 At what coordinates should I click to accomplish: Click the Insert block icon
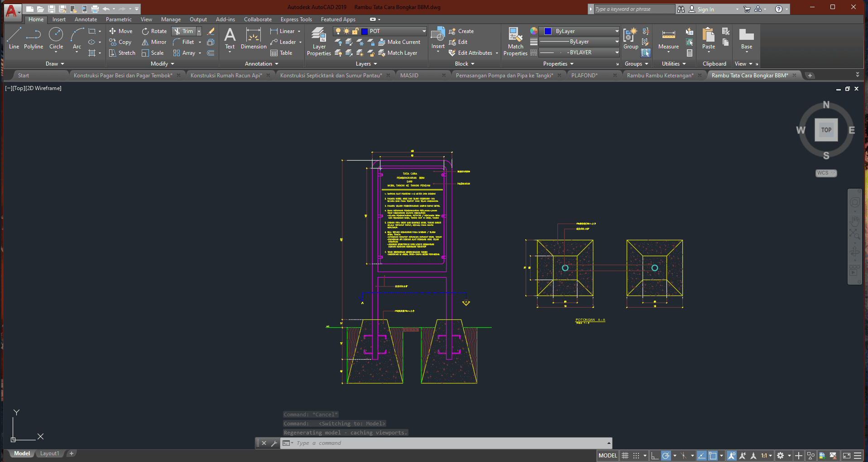pos(438,38)
